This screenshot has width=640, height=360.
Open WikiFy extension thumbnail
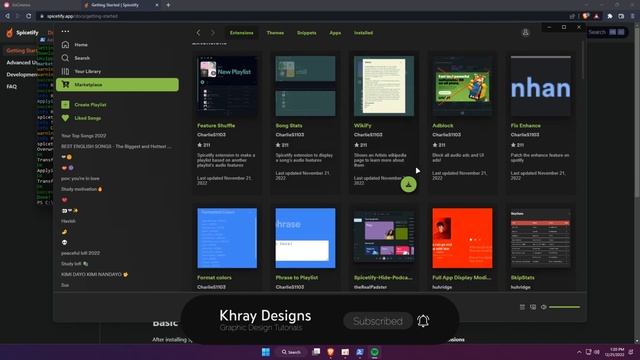click(384, 86)
